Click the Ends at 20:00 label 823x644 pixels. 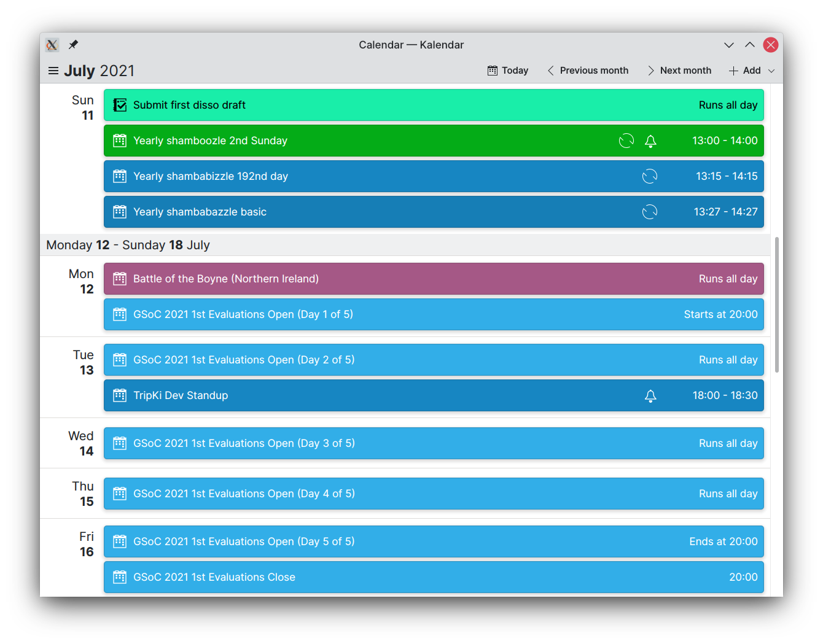(x=723, y=541)
